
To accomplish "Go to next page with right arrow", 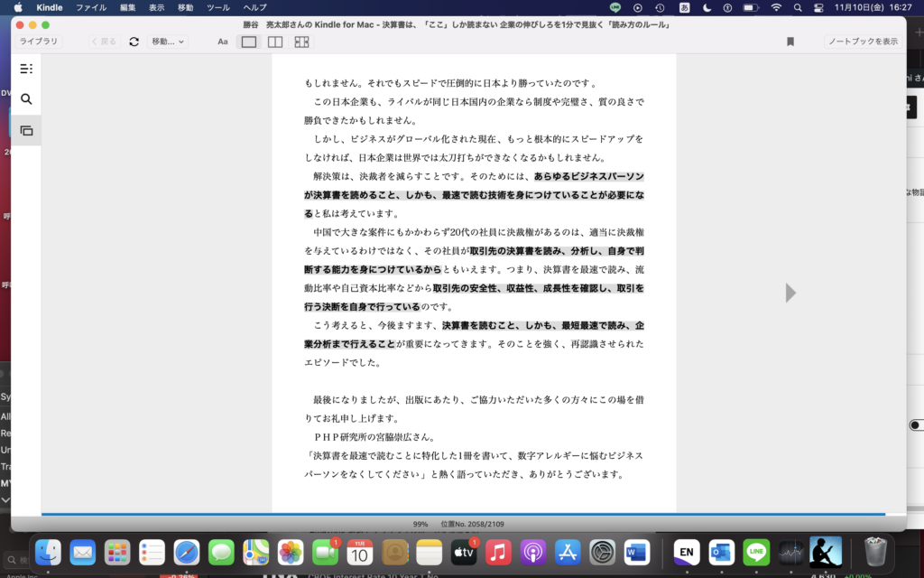I will tap(790, 293).
